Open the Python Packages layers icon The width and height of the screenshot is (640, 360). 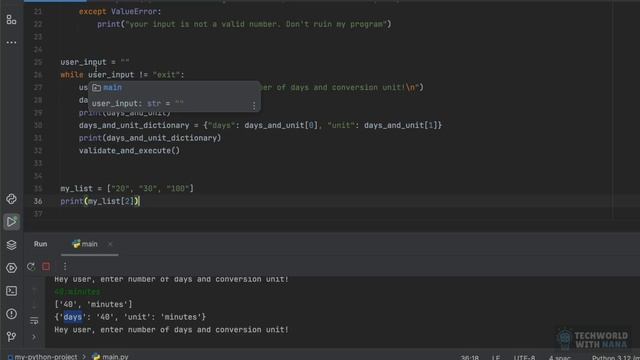click(11, 244)
